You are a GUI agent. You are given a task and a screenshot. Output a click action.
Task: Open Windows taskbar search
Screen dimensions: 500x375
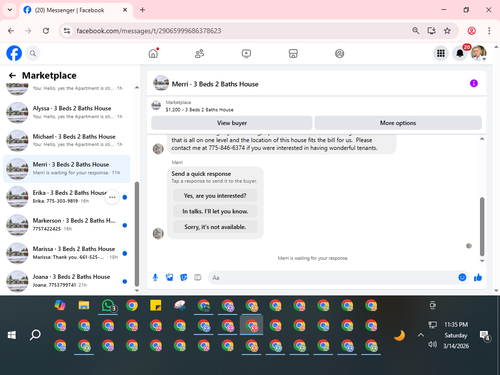click(x=35, y=335)
